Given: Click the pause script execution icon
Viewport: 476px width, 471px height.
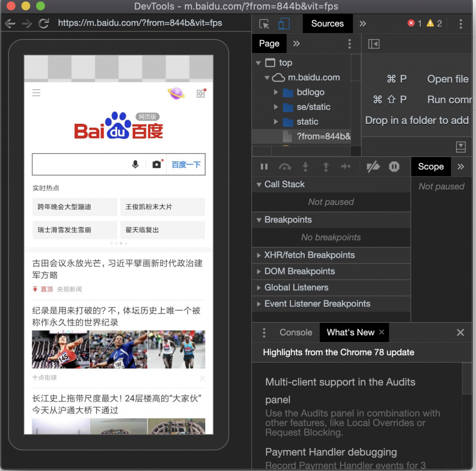Looking at the screenshot, I should [264, 167].
